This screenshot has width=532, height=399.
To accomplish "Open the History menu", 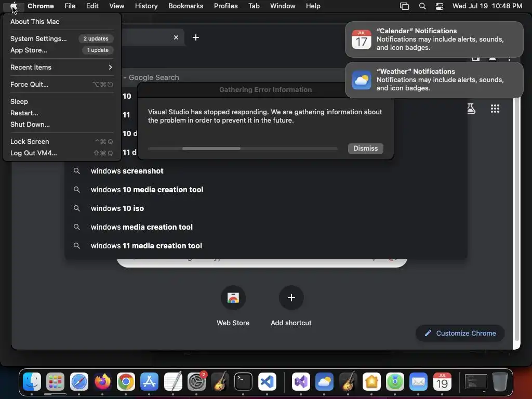I will (x=146, y=6).
